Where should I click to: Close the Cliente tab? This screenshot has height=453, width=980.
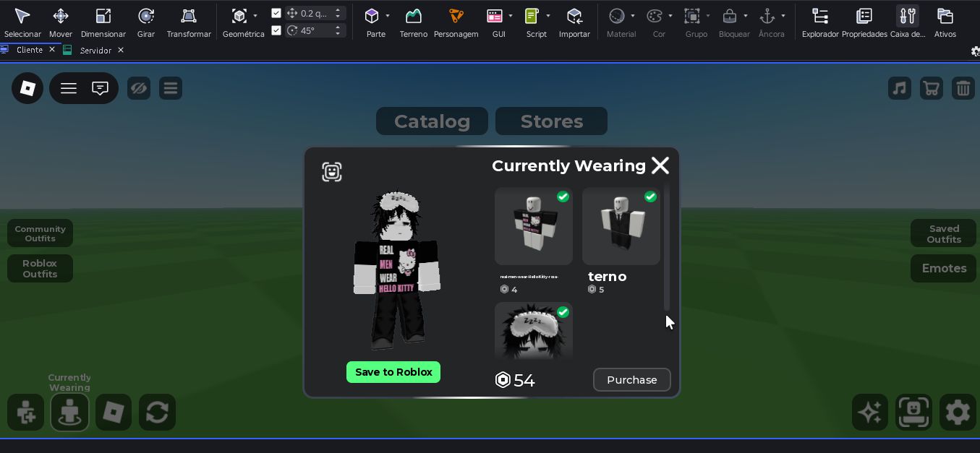52,50
